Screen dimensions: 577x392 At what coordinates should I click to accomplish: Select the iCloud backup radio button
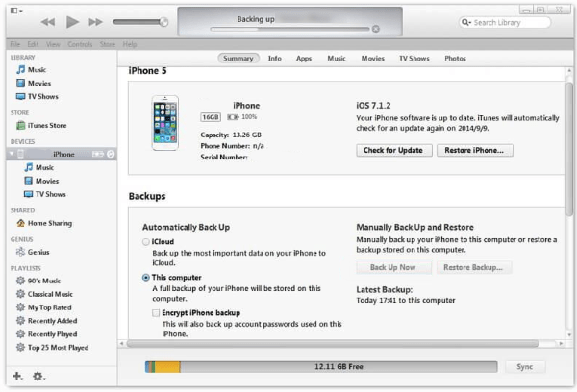[x=146, y=242]
